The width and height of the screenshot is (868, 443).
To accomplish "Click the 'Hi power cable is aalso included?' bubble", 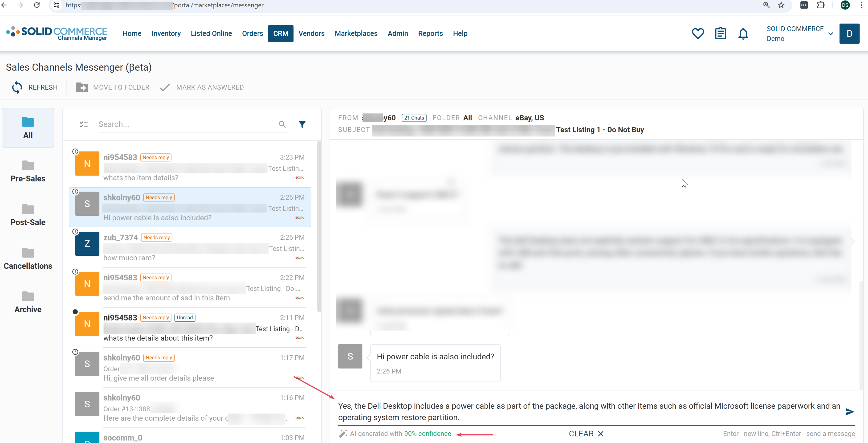I will tap(435, 363).
